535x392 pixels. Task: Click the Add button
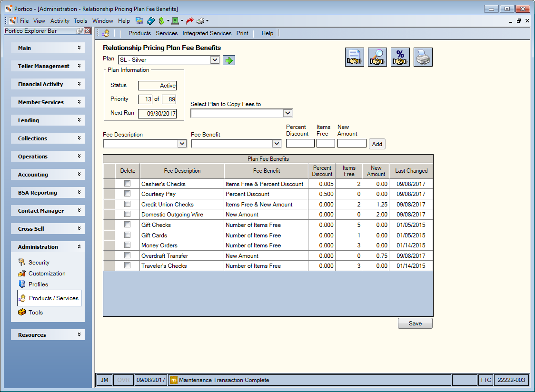[x=377, y=144]
